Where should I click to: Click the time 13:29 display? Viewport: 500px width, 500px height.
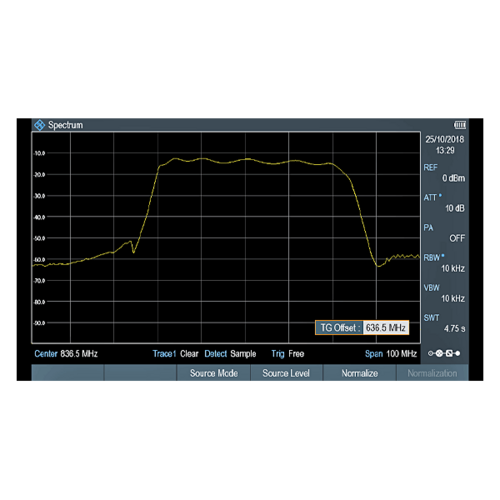(x=445, y=150)
